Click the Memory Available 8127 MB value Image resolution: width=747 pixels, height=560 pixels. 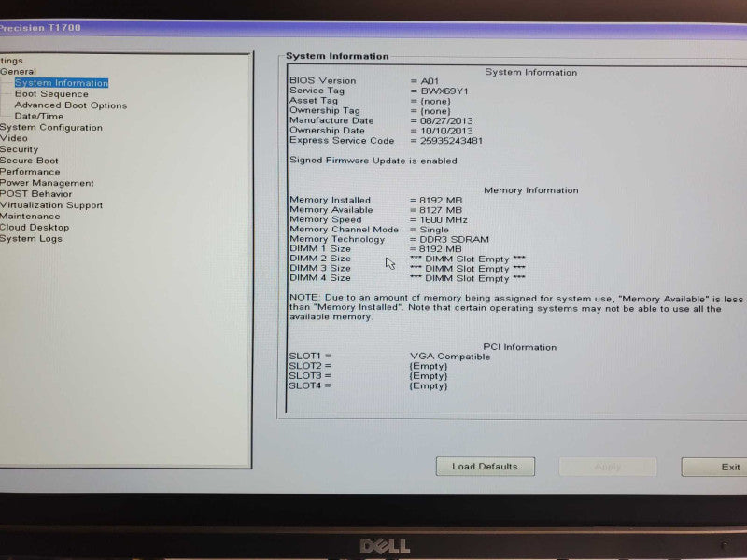pyautogui.click(x=441, y=210)
